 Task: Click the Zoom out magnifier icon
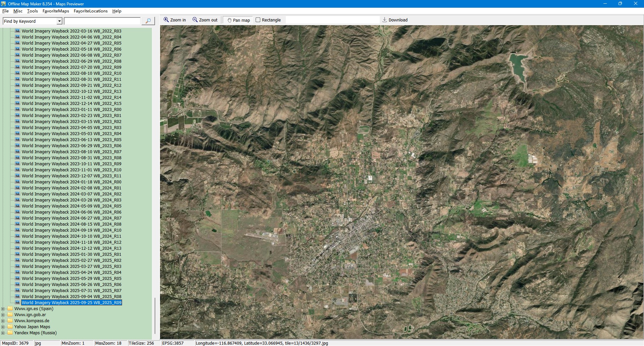[195, 20]
